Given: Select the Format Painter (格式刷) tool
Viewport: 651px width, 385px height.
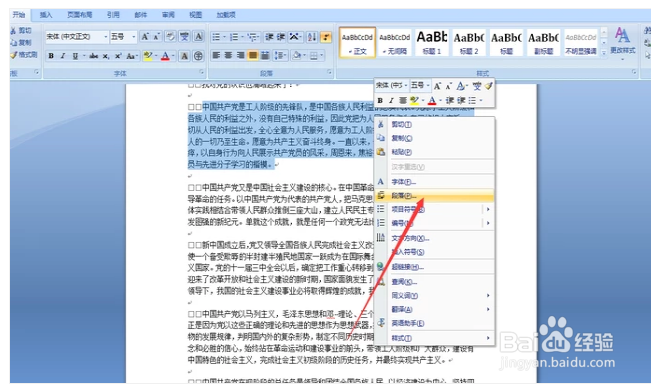Looking at the screenshot, I should point(24,54).
